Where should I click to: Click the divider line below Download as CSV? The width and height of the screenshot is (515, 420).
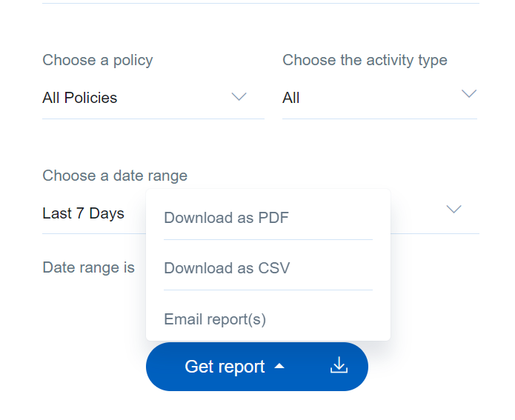[x=268, y=290]
